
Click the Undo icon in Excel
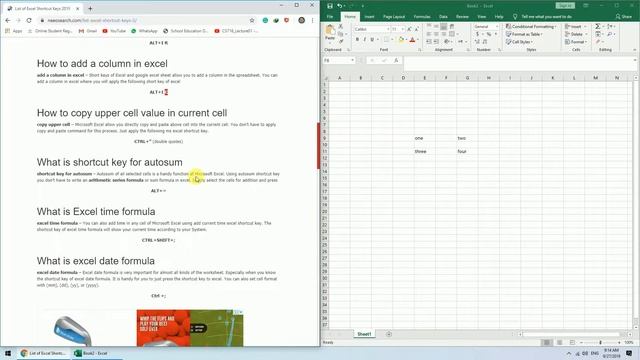tap(340, 6)
